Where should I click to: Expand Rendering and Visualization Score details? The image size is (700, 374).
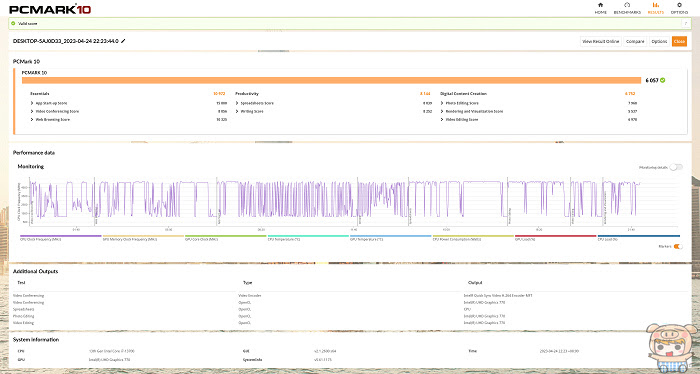click(442, 112)
